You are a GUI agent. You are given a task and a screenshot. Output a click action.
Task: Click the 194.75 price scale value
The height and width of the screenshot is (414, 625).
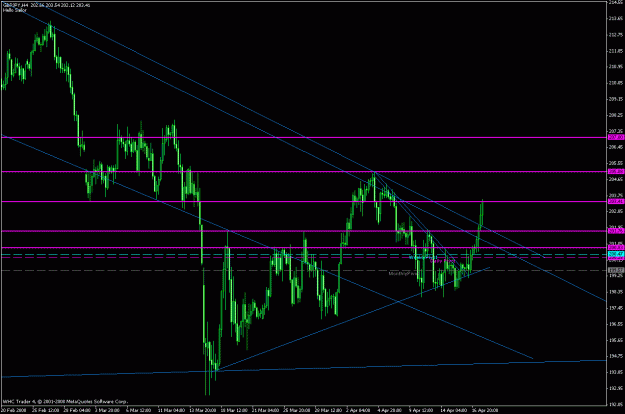click(x=616, y=356)
